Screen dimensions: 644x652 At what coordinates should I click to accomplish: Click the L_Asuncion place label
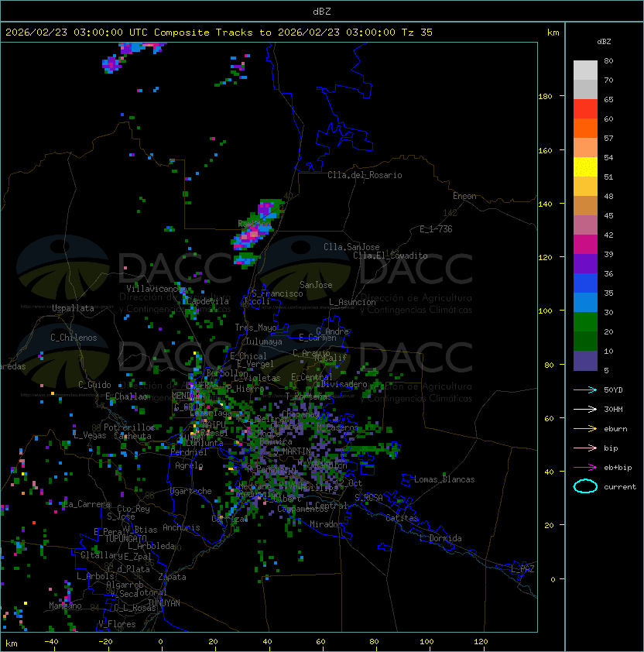pos(352,302)
